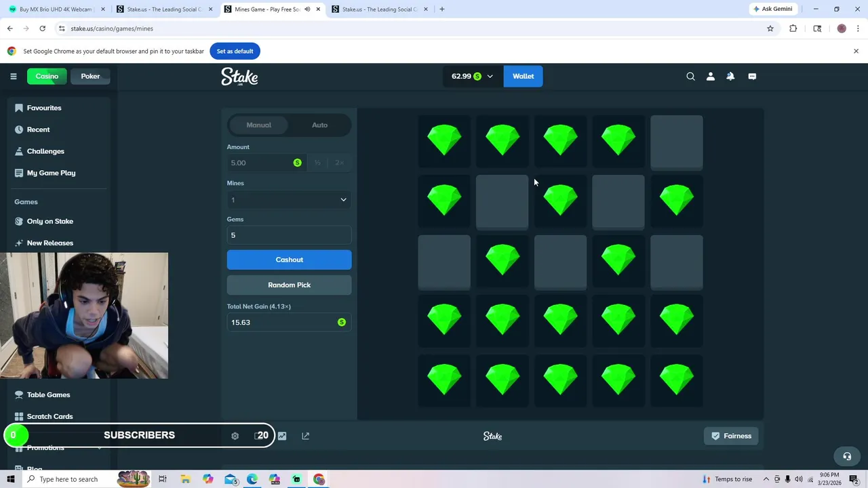The width and height of the screenshot is (868, 488).
Task: Open live stats chart icon
Action: [282, 436]
